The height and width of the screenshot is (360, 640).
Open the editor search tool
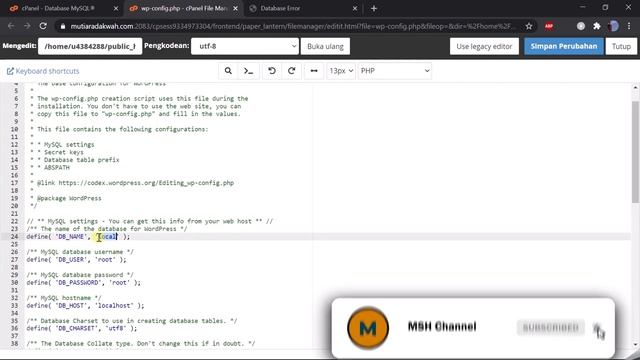click(x=228, y=71)
